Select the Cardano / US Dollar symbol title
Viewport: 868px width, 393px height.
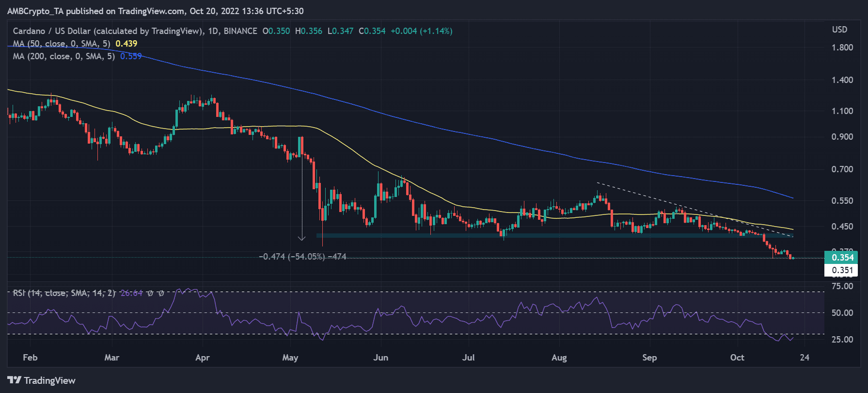point(108,31)
